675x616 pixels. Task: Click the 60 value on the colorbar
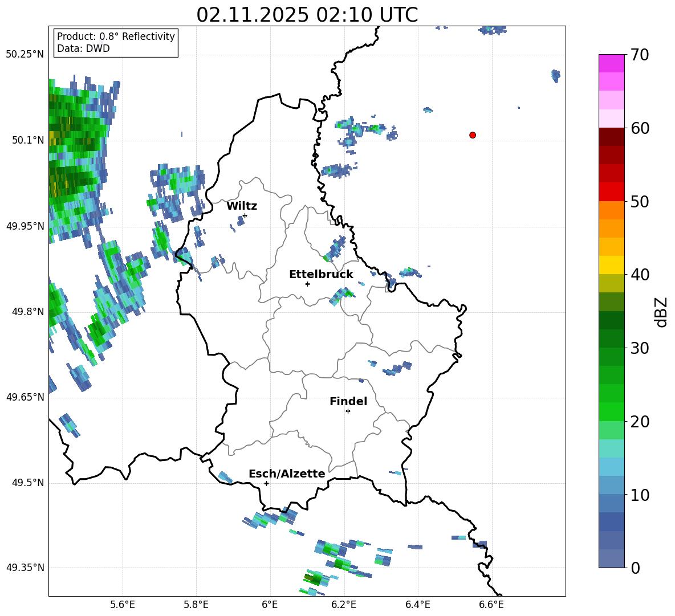pyautogui.click(x=639, y=128)
